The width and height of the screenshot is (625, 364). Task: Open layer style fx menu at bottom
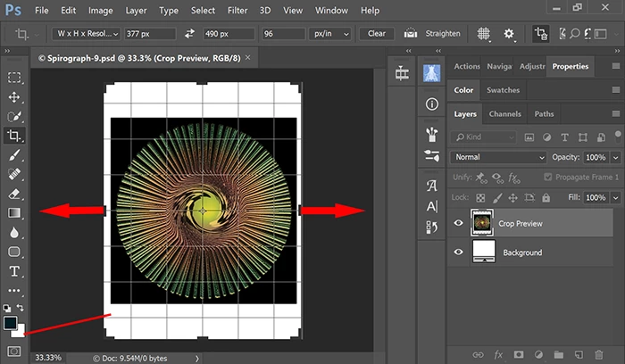[498, 354]
